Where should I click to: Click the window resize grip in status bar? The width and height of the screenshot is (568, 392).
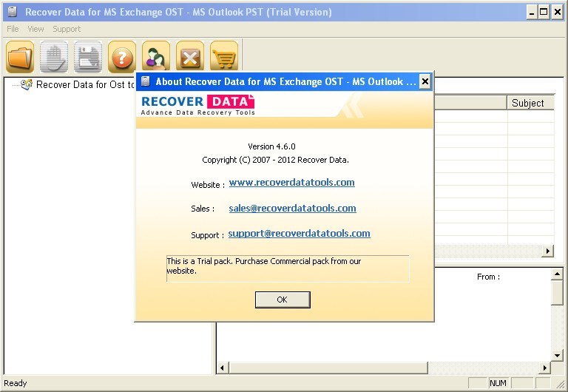[562, 384]
